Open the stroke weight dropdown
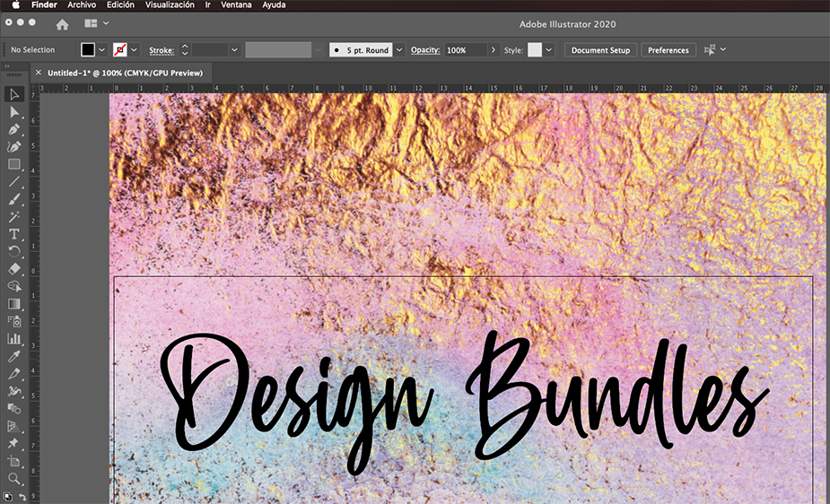This screenshot has height=504, width=830. click(234, 49)
